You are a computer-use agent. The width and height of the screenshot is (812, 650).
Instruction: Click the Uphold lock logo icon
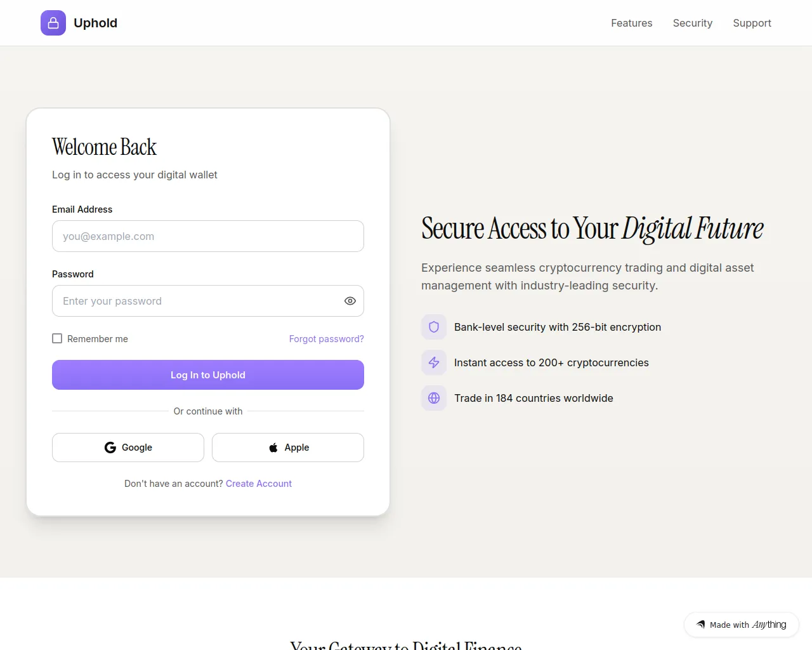(53, 23)
